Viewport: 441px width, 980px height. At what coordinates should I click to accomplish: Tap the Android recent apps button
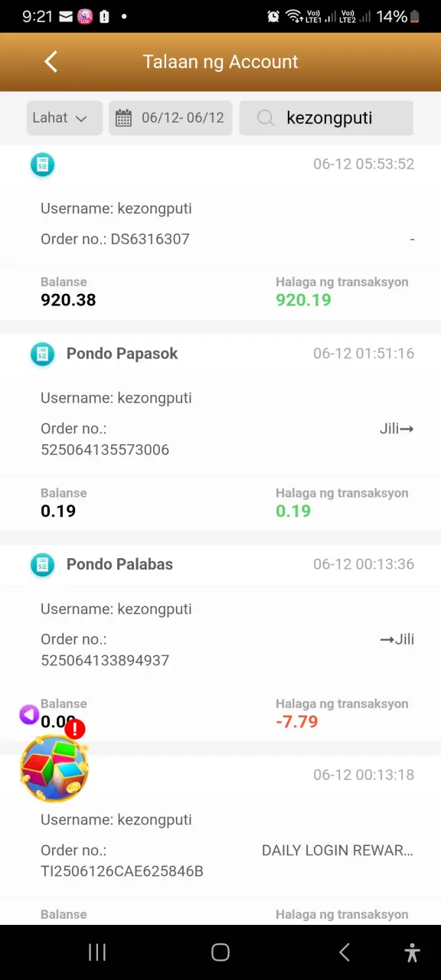pyautogui.click(x=96, y=952)
